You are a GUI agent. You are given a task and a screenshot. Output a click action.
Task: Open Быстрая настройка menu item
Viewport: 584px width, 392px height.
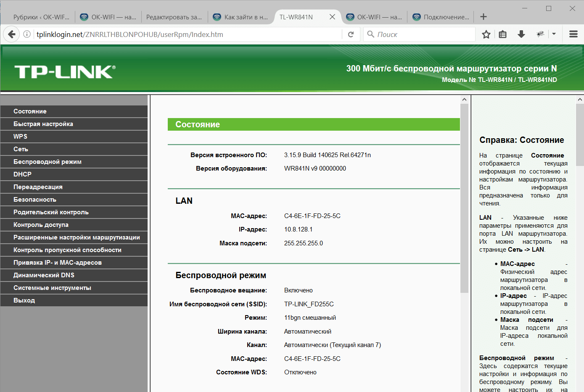[x=74, y=124]
